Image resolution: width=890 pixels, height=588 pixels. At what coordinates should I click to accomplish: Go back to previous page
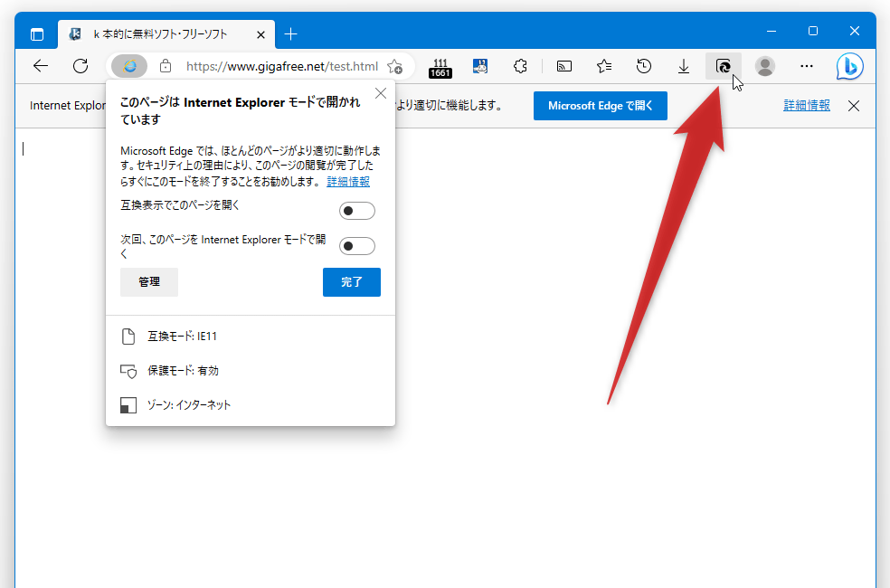41,66
